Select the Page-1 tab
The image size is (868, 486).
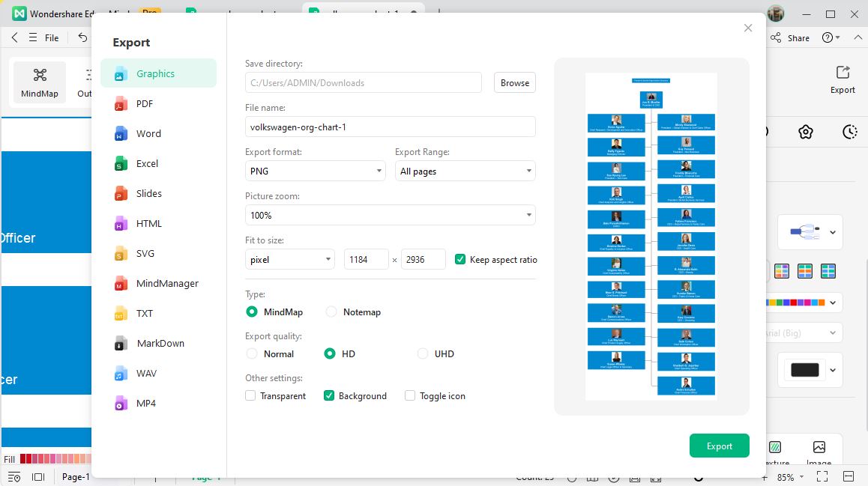tap(76, 476)
